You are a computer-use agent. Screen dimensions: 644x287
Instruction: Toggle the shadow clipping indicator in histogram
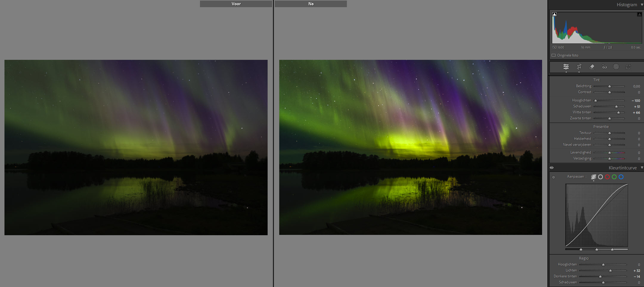[554, 14]
